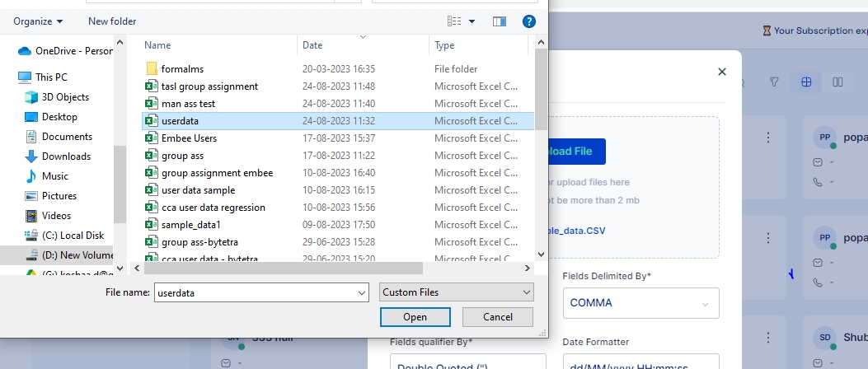Viewport: 868px width, 369px height.
Task: Open the Organize dropdown menu
Action: [38, 21]
